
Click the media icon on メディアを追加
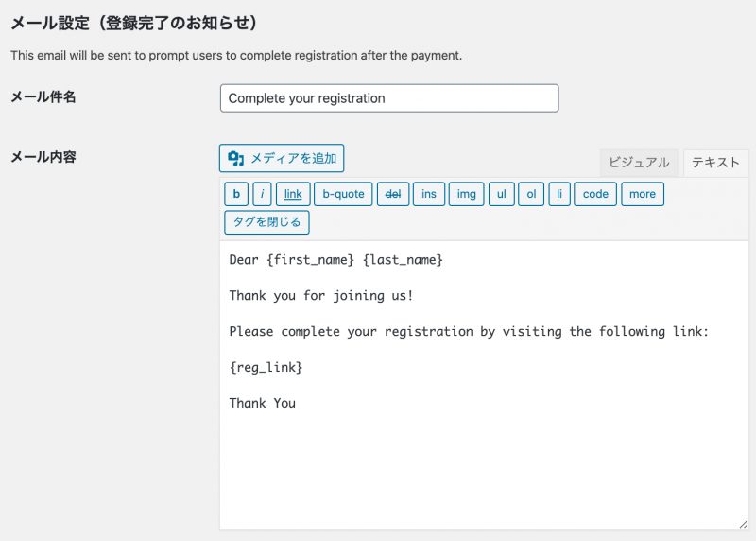pyautogui.click(x=235, y=158)
